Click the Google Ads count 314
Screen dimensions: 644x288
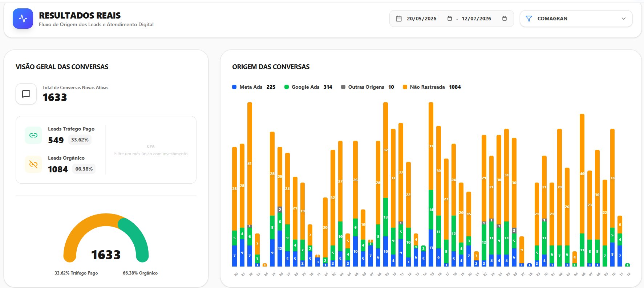pyautogui.click(x=328, y=87)
